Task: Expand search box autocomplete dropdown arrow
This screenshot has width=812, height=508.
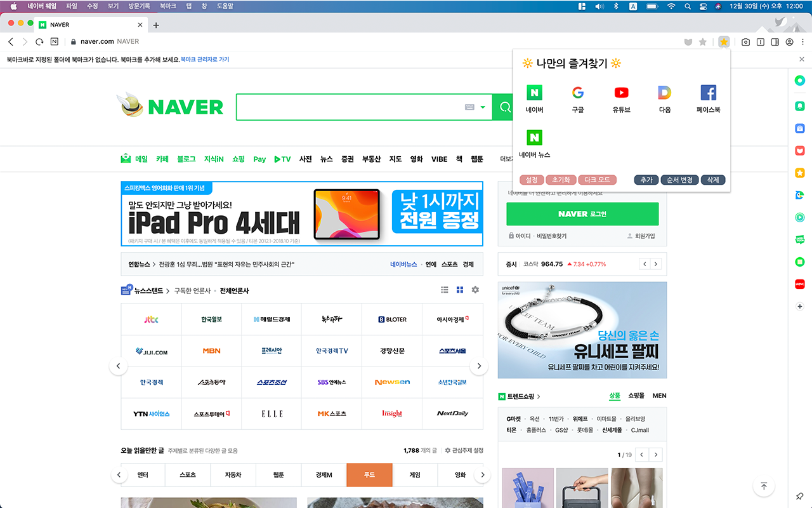Action: click(483, 107)
